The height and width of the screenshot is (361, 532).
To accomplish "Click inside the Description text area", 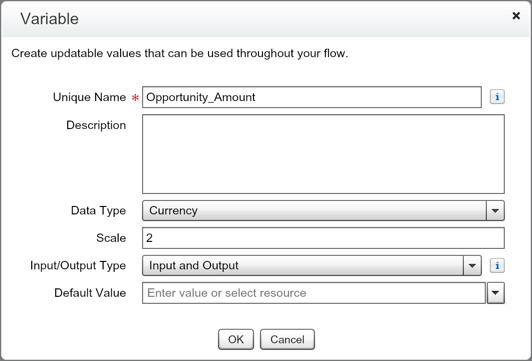I will pyautogui.click(x=323, y=154).
